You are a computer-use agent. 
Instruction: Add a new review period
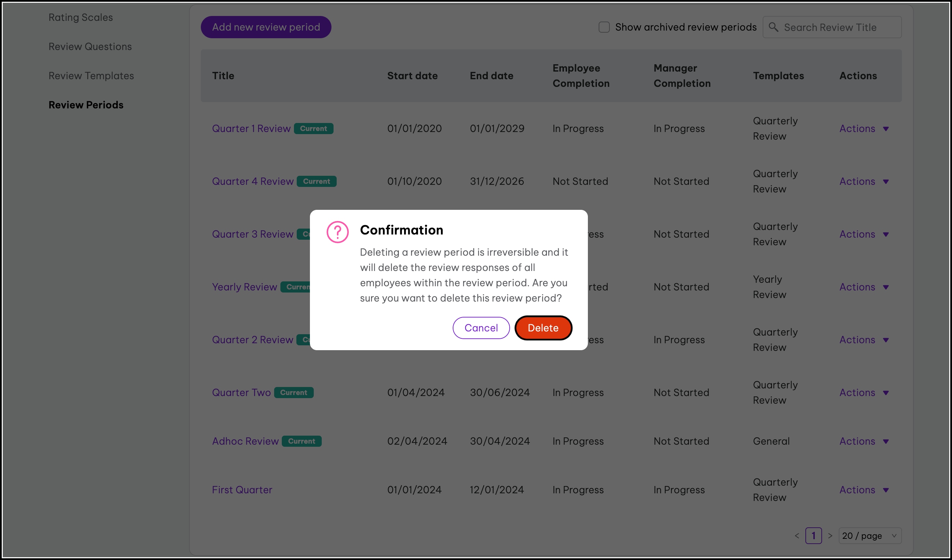266,27
